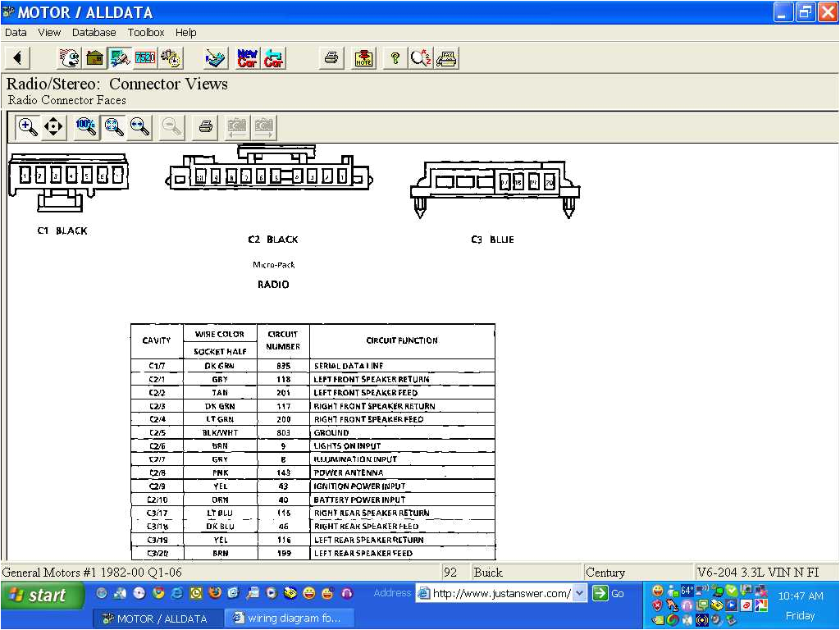
Task: Fax the current document
Action: point(447,57)
